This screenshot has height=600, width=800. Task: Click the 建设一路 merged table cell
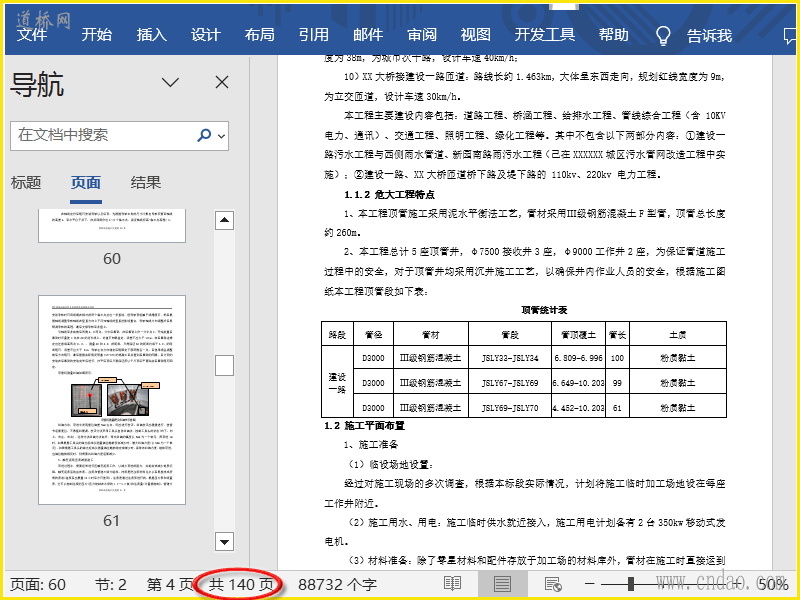coord(337,383)
